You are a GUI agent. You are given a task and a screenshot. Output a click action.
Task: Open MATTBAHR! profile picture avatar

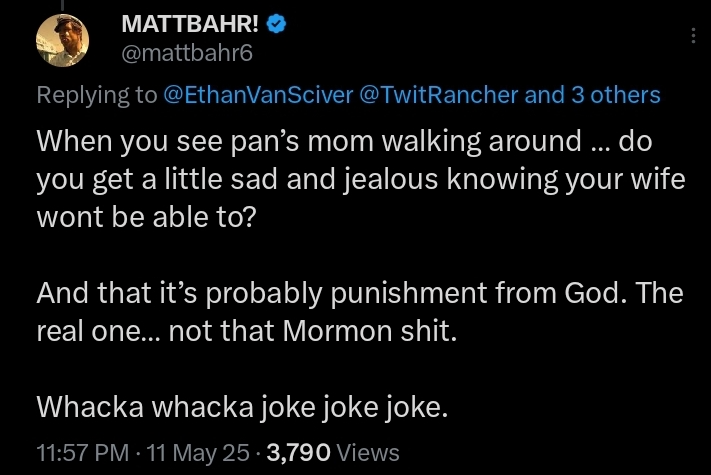[63, 41]
